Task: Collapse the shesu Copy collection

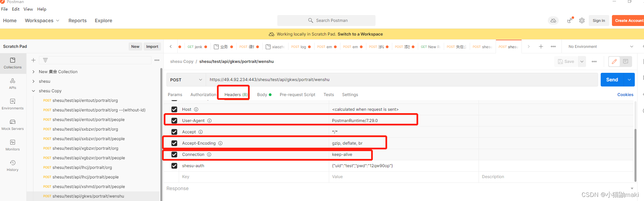Action: point(33,91)
